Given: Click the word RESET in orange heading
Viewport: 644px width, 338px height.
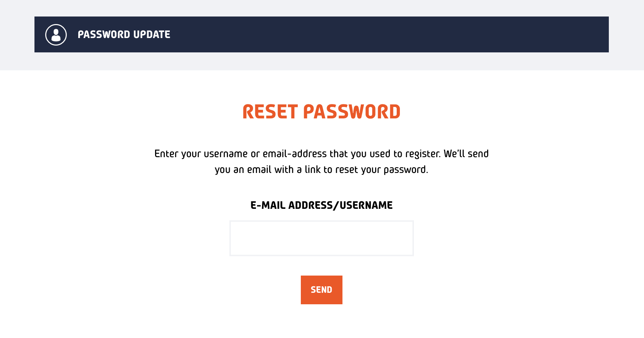Looking at the screenshot, I should pos(270,112).
